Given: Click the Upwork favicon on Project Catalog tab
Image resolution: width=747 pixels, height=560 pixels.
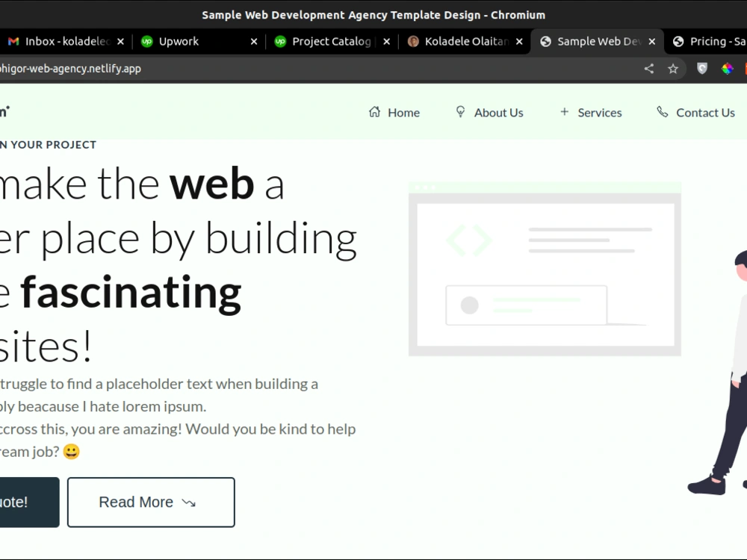Looking at the screenshot, I should click(280, 41).
